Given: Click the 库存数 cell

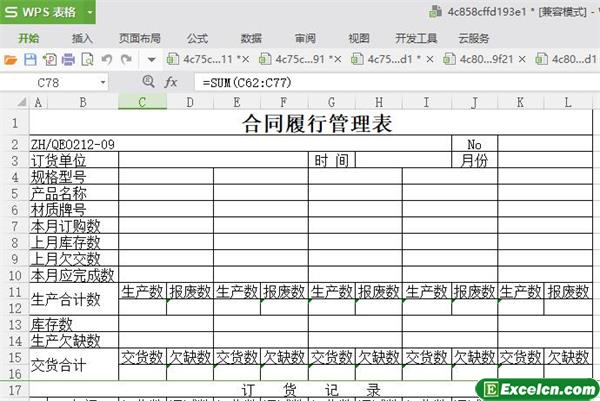Looking at the screenshot, I should [74, 324].
